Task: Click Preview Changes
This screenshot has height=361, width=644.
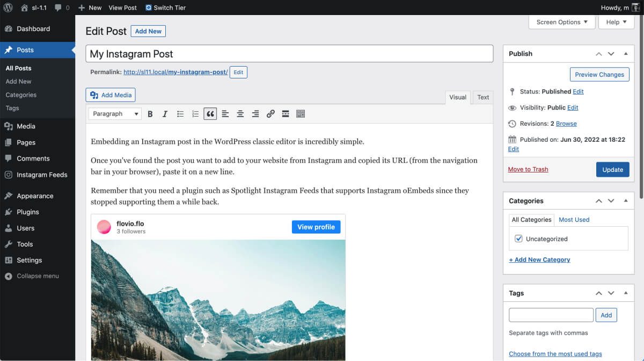Action: tap(599, 75)
